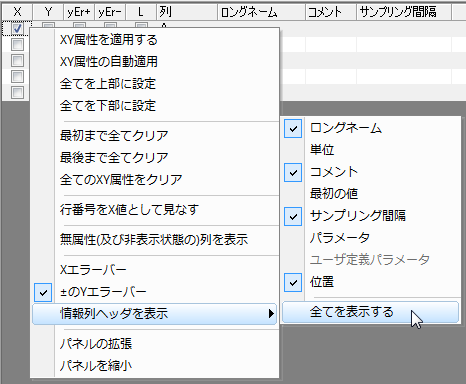466x384 pixels.
Task: Choose 最初まで全てクリア
Action: coord(155,136)
